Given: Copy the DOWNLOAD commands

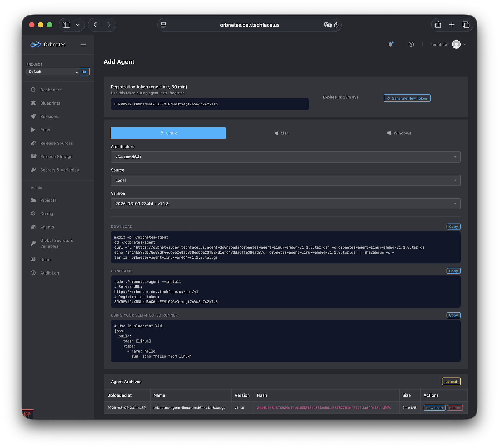Looking at the screenshot, I should point(453,227).
